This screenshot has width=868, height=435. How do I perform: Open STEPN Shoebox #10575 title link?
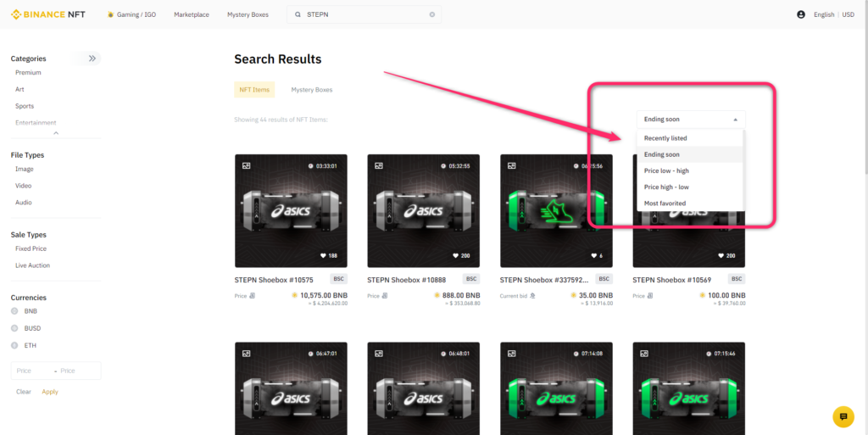point(274,280)
